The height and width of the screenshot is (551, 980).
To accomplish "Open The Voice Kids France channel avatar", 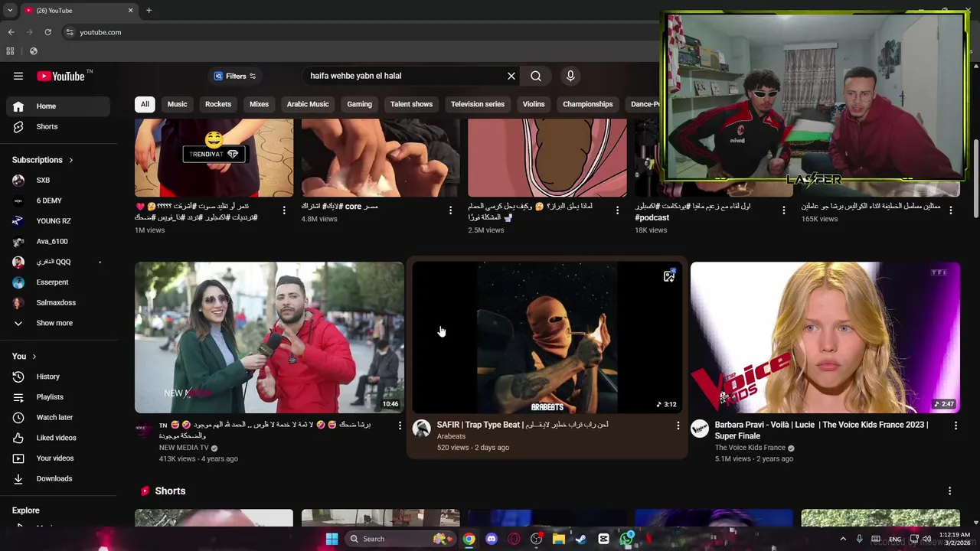I will 700,429.
